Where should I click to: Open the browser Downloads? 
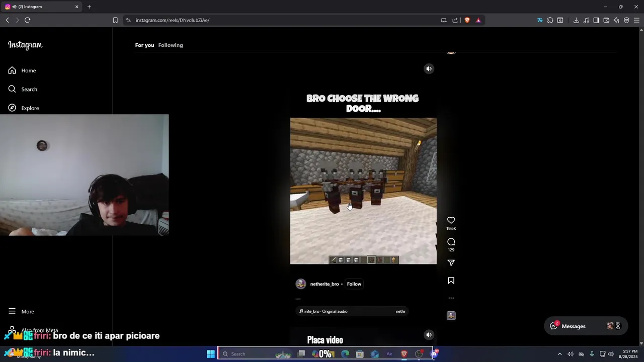point(576,20)
